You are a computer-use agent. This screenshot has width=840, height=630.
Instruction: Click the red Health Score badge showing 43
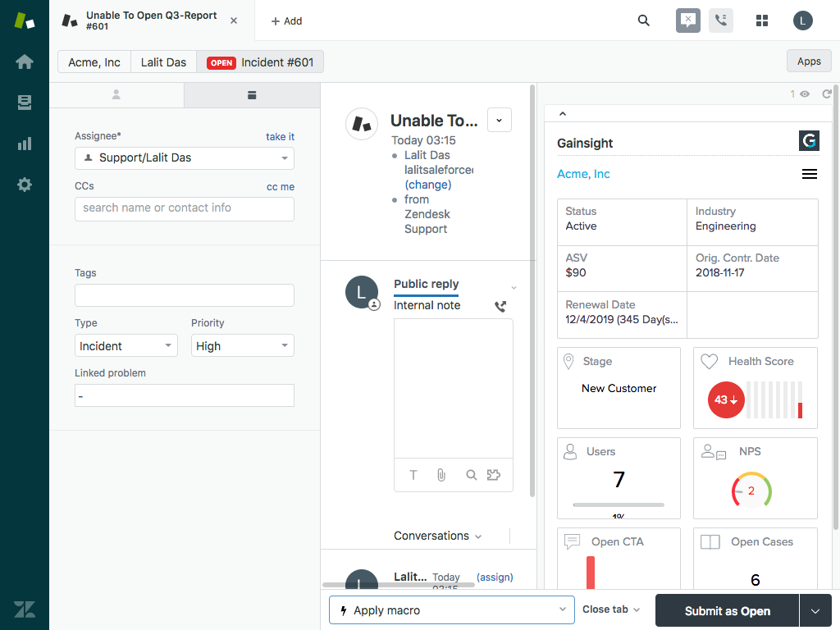coord(726,400)
